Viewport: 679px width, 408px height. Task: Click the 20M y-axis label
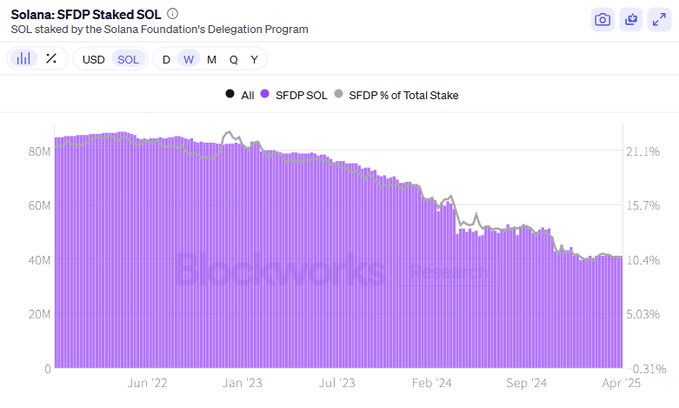click(39, 314)
